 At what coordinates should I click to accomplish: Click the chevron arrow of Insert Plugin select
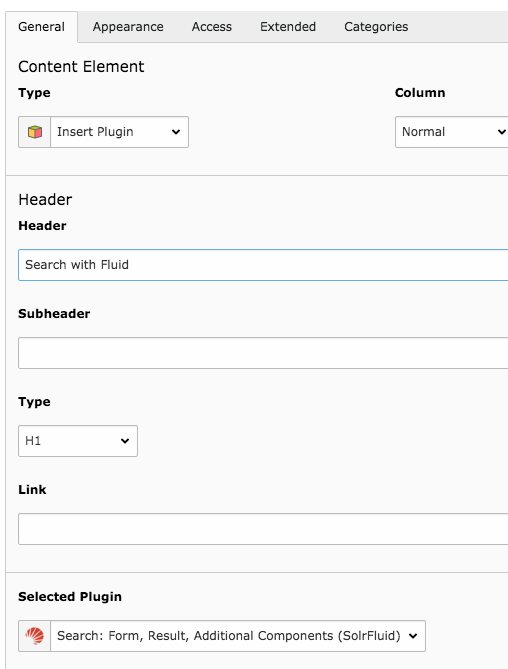coord(176,132)
